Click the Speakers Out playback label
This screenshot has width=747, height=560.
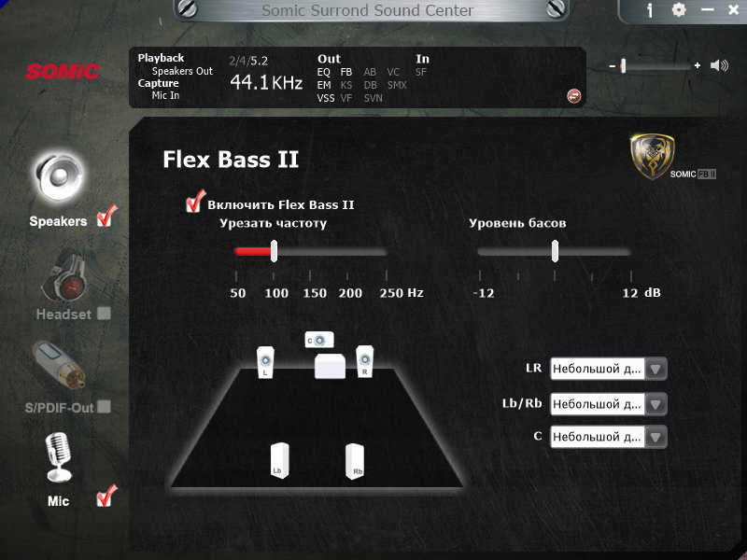point(182,71)
